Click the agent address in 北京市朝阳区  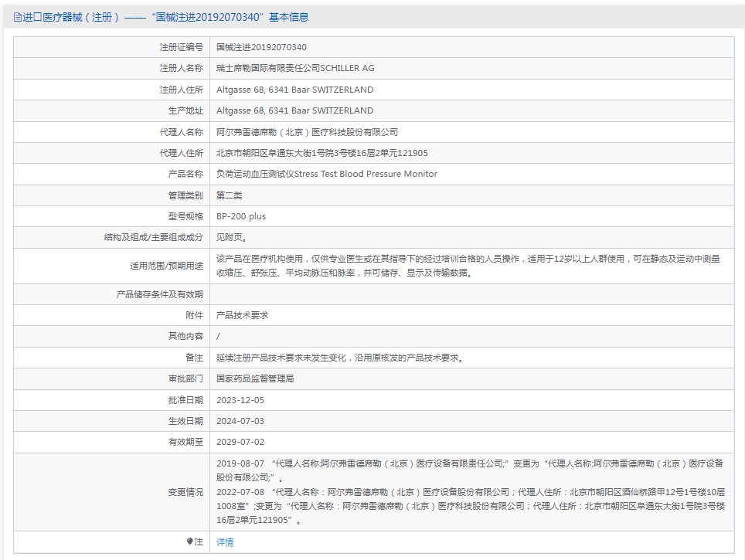tap(321, 153)
